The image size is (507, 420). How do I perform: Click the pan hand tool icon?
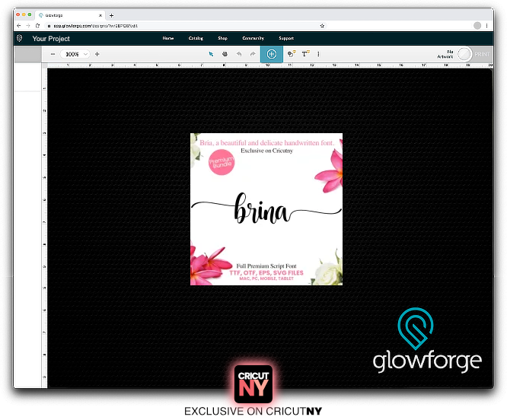225,54
